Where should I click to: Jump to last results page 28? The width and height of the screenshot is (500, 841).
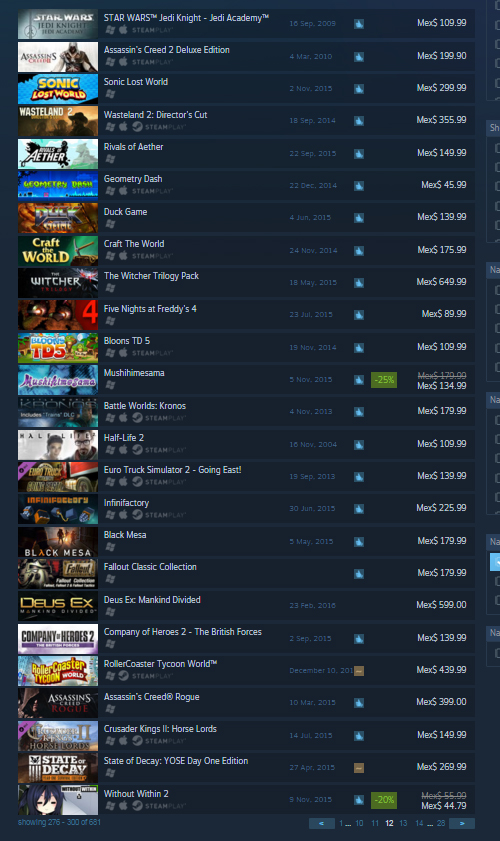441,823
